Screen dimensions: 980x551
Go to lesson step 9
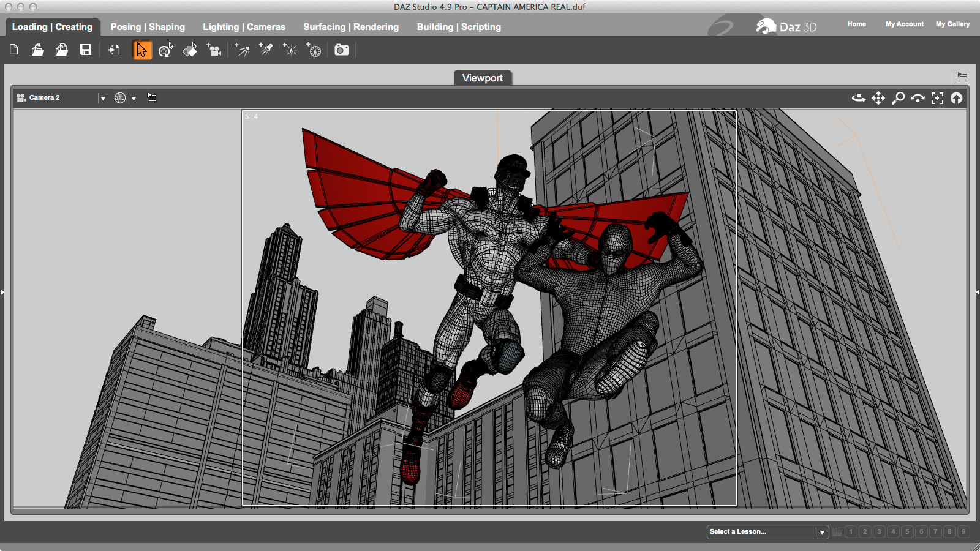point(963,531)
